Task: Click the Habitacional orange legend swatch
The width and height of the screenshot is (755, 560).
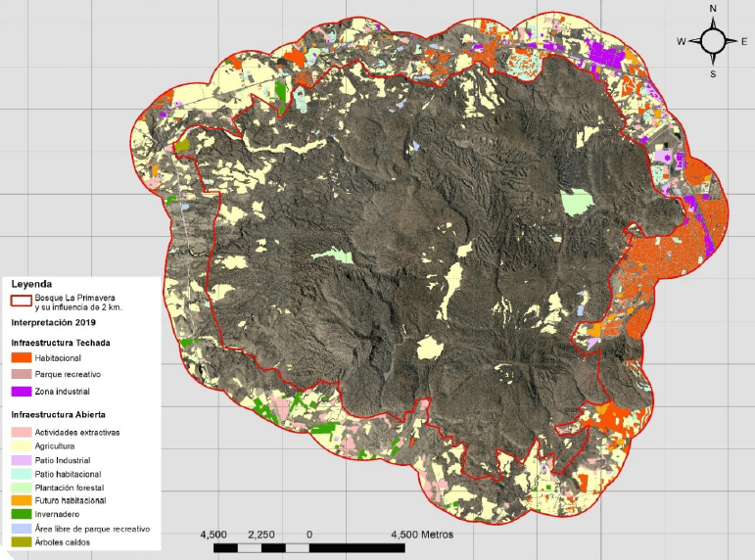Action: [x=20, y=359]
